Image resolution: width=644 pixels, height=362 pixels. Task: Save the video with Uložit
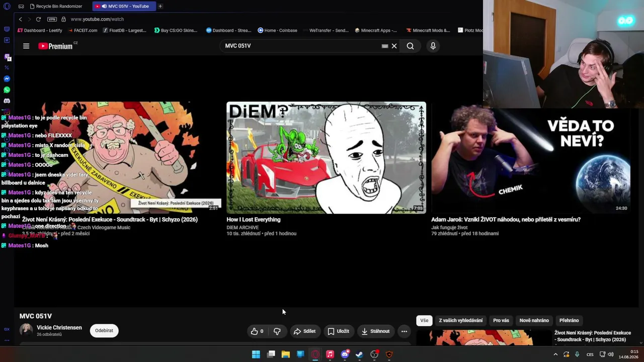(x=338, y=331)
